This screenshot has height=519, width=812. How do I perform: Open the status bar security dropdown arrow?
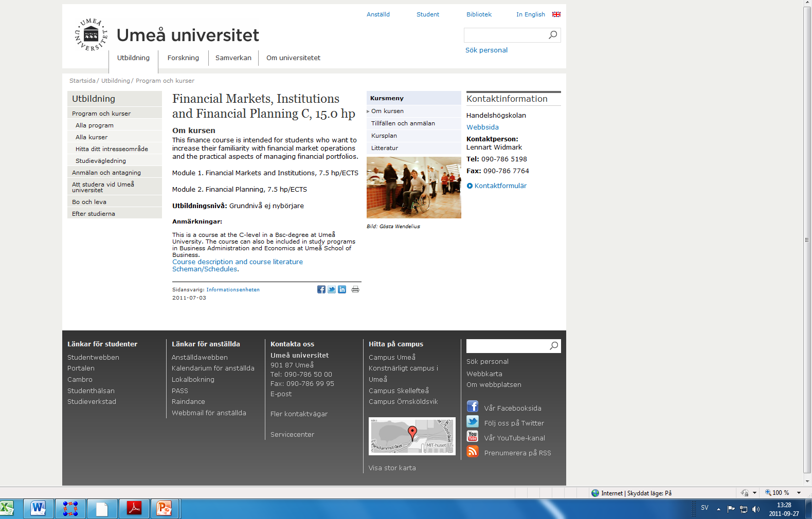[x=754, y=493]
